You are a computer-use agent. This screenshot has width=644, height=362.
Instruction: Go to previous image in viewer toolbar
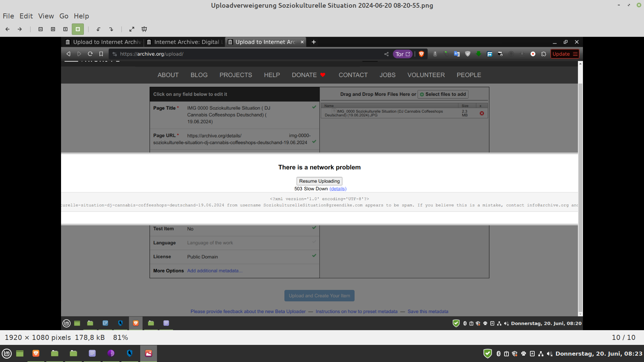(7, 29)
